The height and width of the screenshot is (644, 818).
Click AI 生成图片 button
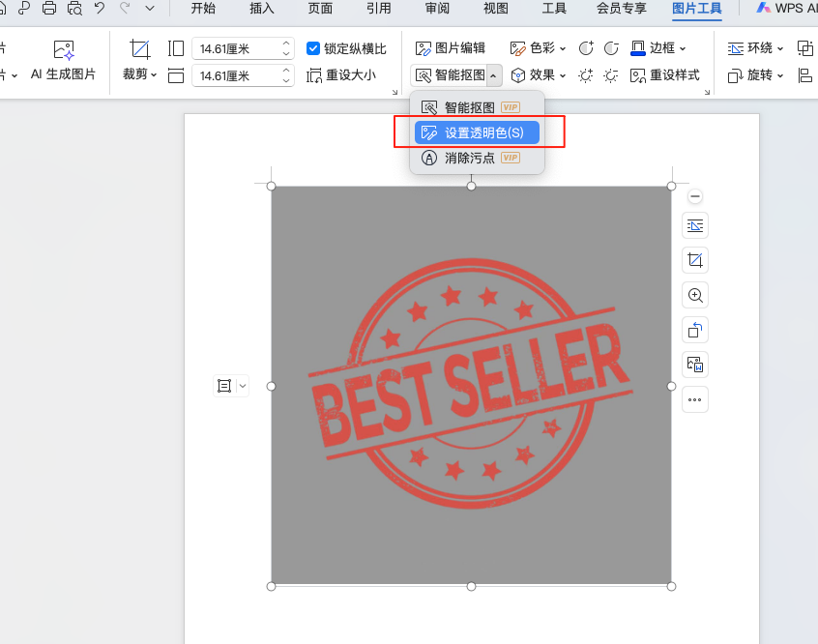(x=63, y=61)
